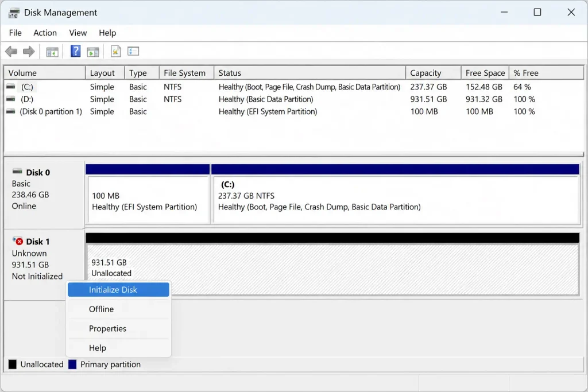Click the Back arrow toolbar icon
Screen dimensions: 588x392
(11, 51)
